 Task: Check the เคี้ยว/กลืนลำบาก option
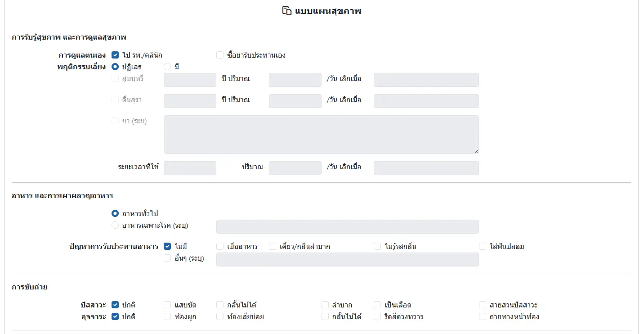click(x=273, y=246)
